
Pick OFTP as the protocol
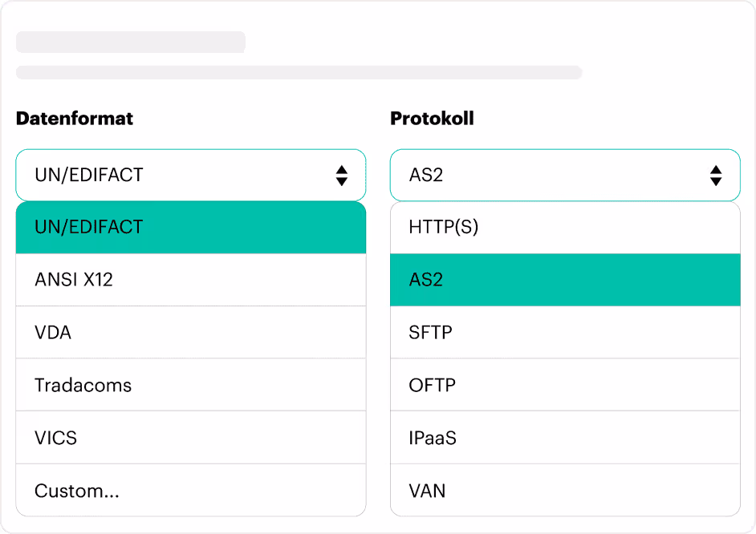click(x=565, y=385)
